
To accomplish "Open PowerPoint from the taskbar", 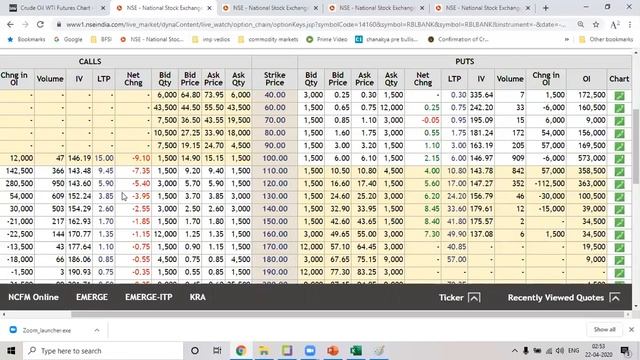I will click(x=333, y=351).
